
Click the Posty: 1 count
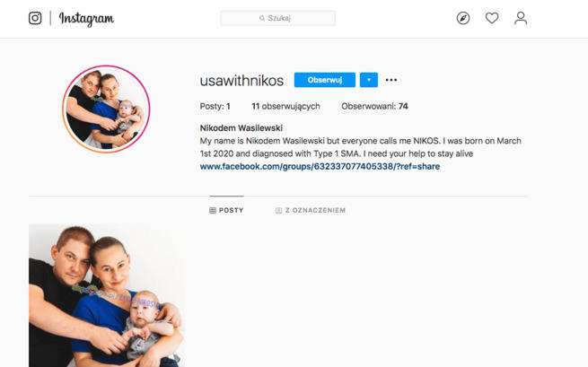tap(215, 107)
